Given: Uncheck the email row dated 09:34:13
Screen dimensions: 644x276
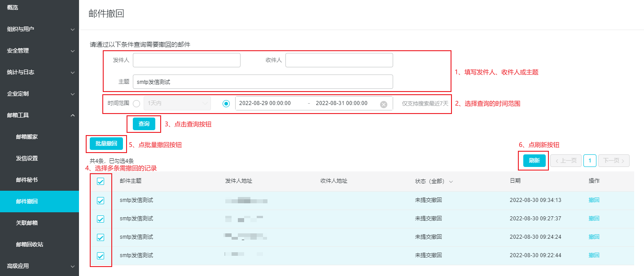Looking at the screenshot, I should pos(101,201).
